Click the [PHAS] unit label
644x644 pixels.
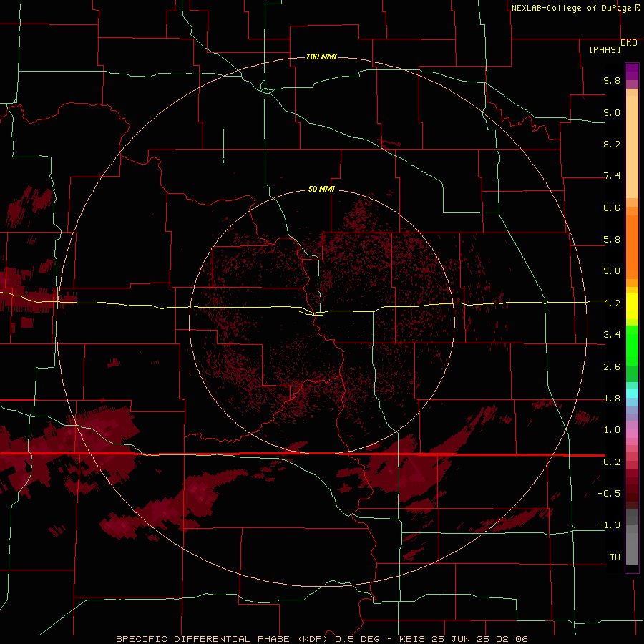[x=605, y=50]
